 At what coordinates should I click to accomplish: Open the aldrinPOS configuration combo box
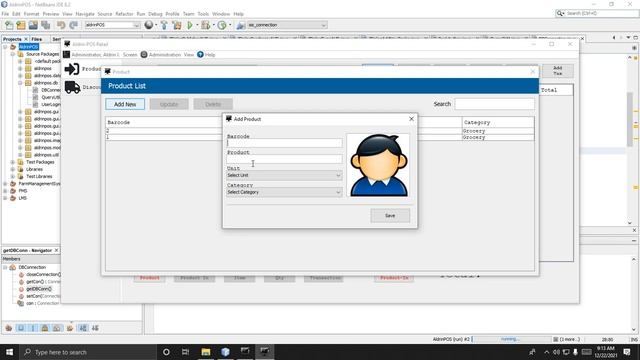point(112,25)
